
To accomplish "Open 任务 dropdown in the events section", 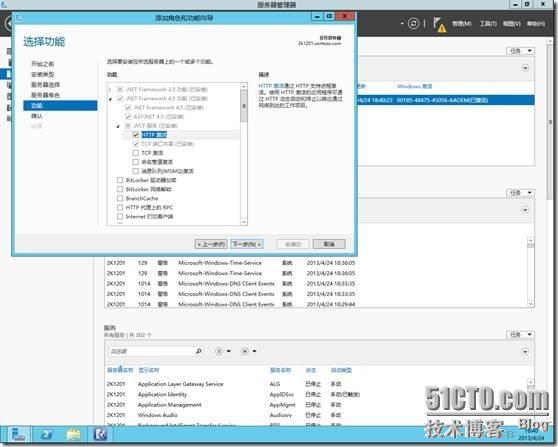I will click(x=520, y=193).
